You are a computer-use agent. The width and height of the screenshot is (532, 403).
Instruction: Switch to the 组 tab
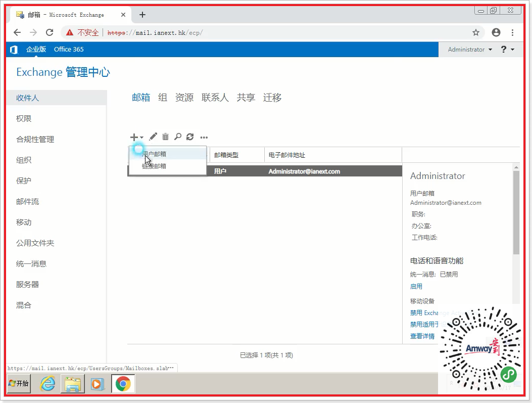pos(163,98)
